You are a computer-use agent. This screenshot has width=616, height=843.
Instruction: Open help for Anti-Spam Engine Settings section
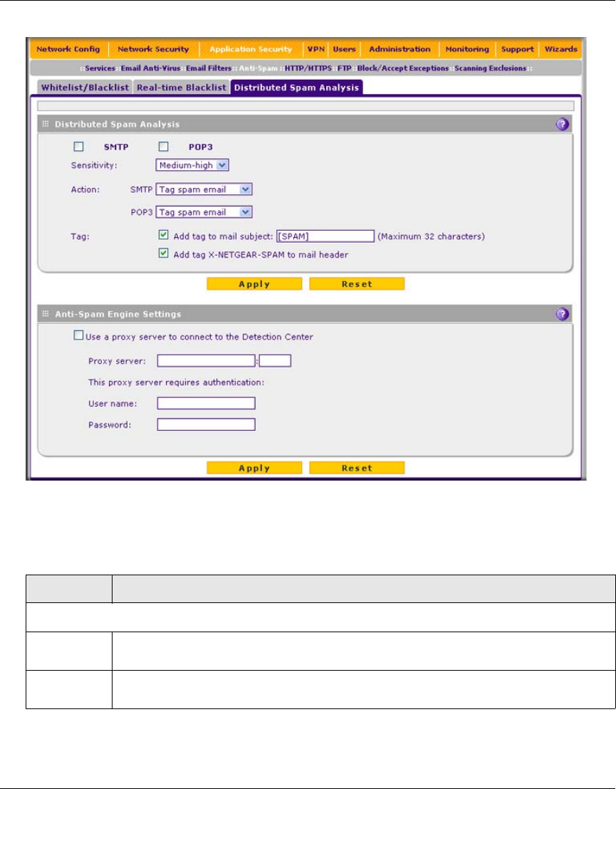point(562,314)
